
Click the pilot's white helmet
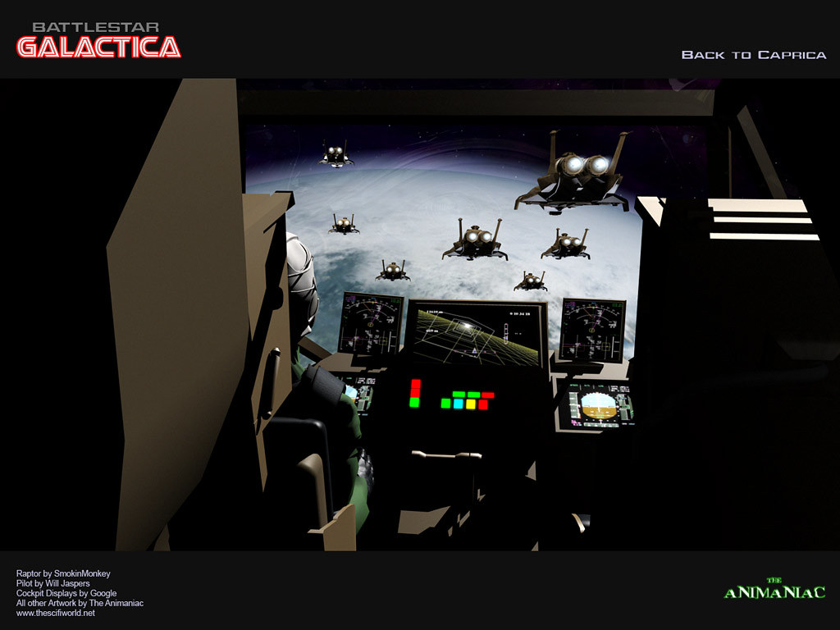coord(302,284)
